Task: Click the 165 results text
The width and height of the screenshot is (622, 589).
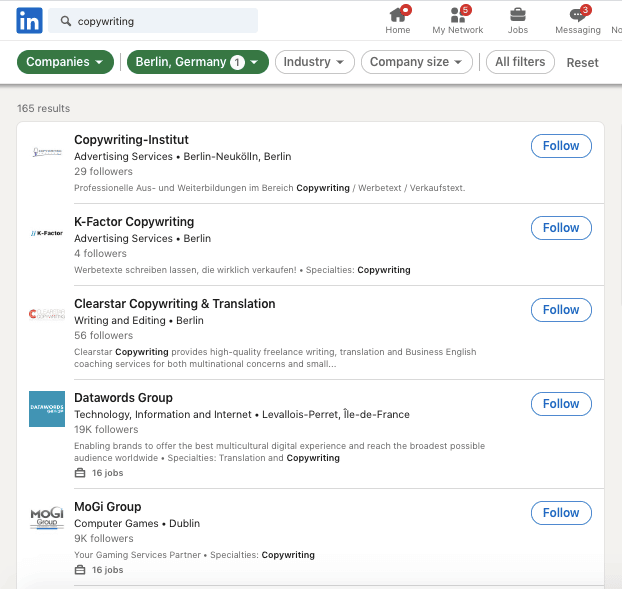Action: [x=44, y=108]
